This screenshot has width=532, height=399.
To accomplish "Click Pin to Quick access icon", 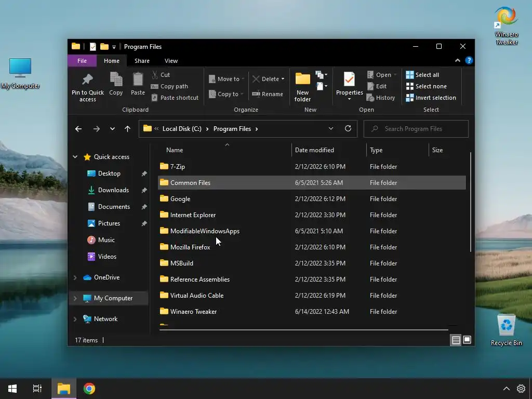I will point(87,79).
